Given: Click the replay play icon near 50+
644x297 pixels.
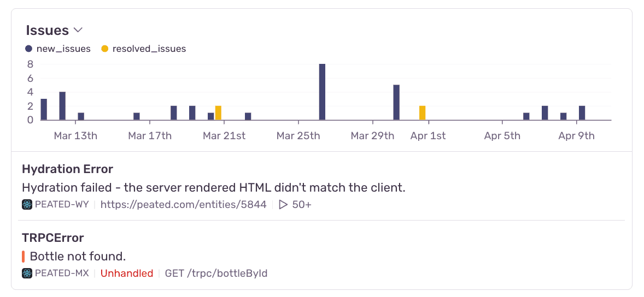Looking at the screenshot, I should (283, 205).
